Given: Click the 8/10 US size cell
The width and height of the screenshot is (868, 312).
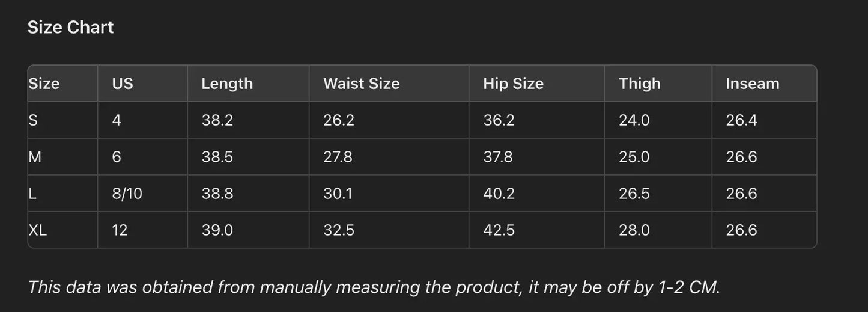Looking at the screenshot, I should point(127,194).
